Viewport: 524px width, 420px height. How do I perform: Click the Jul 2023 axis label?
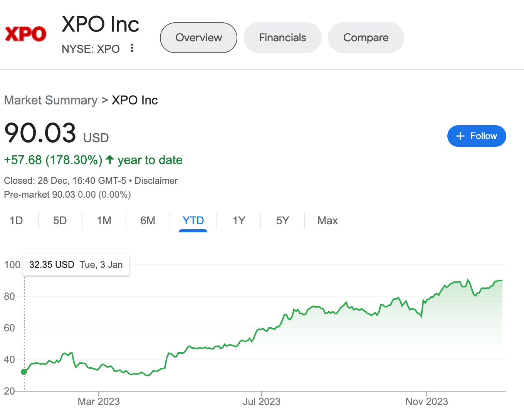click(262, 402)
